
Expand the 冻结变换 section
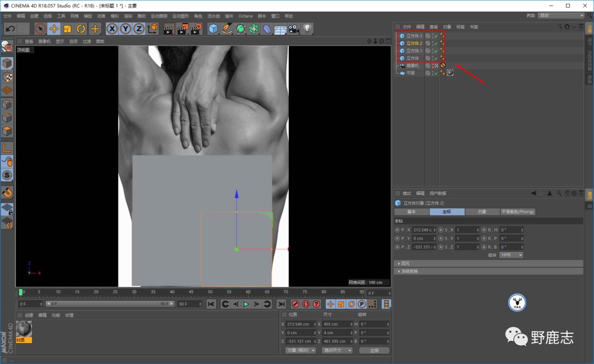408,271
